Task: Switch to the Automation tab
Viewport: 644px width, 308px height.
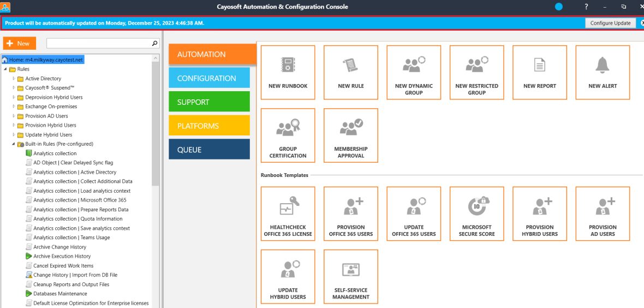Action: tap(213, 54)
